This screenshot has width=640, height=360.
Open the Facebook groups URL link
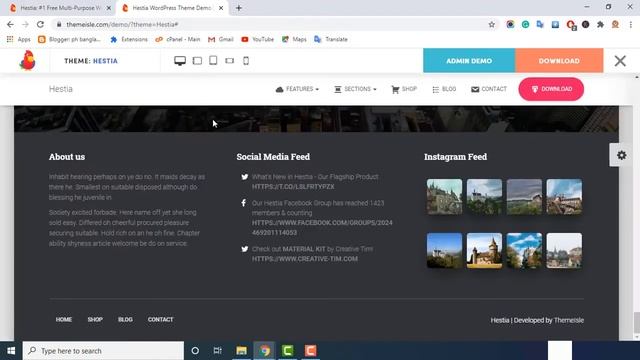point(322,228)
